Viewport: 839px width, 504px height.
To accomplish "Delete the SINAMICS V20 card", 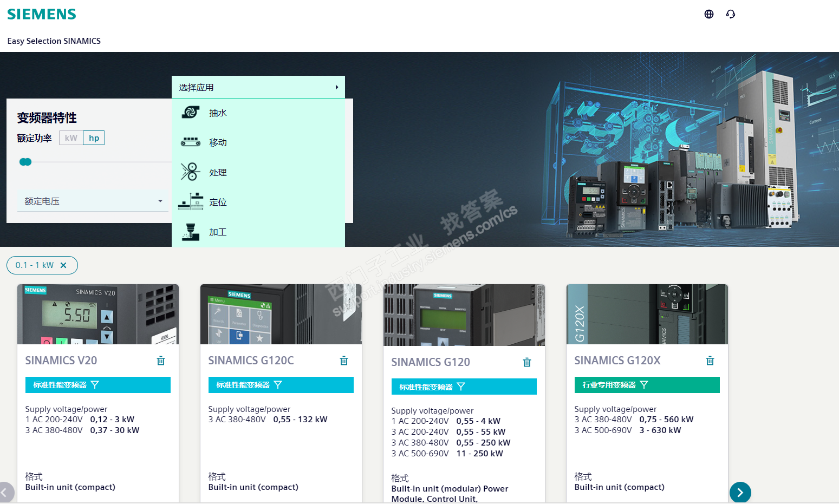I will coord(161,361).
